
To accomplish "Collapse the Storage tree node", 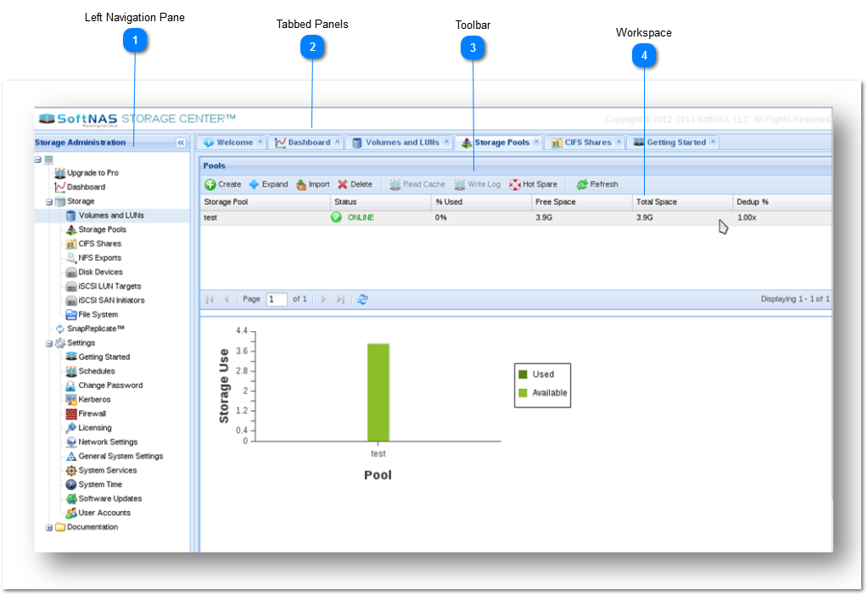I will (x=49, y=202).
